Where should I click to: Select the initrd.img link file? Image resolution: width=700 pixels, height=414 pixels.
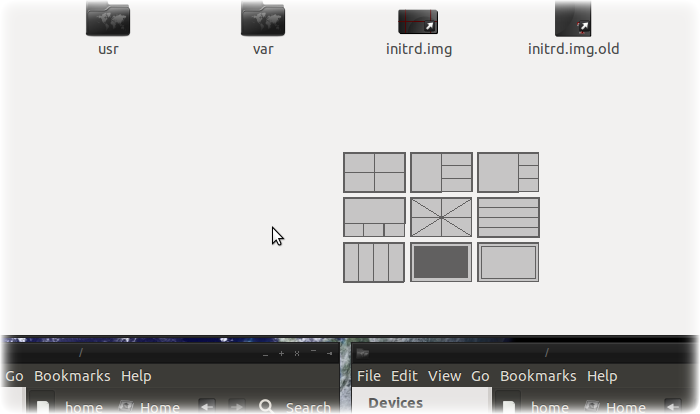point(419,32)
